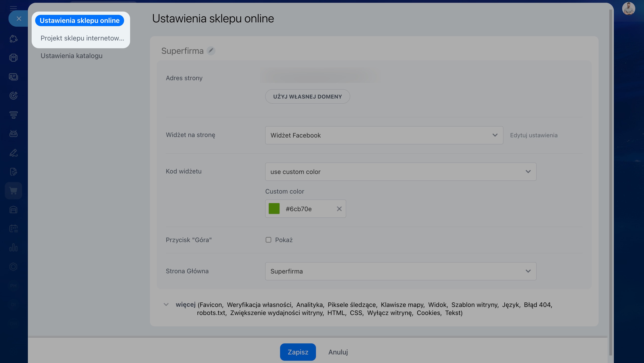
Task: Open the Widżet Facebook dropdown
Action: pos(384,135)
